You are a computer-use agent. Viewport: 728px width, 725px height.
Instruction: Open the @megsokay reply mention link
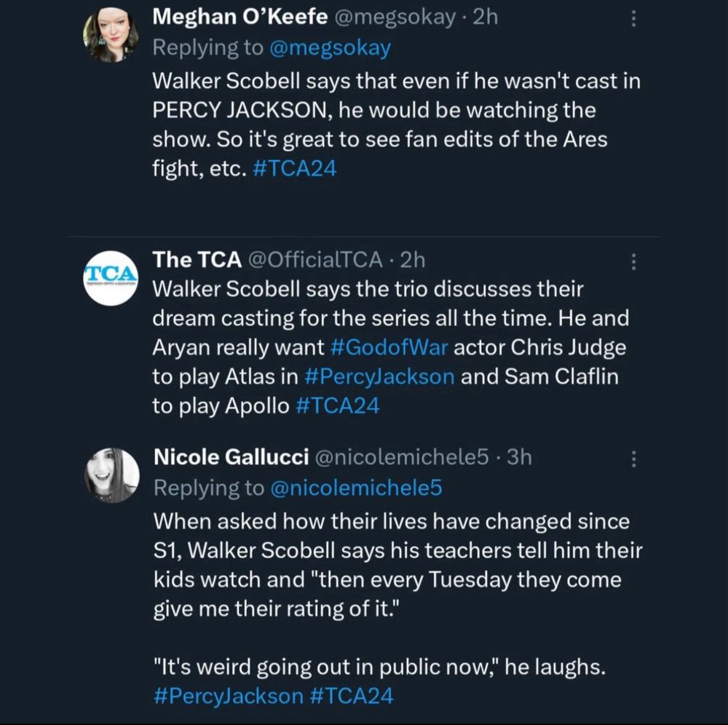coord(330,47)
